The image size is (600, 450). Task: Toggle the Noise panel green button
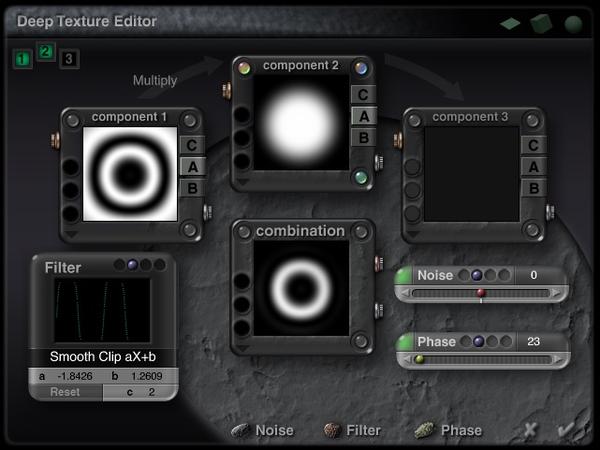click(x=404, y=276)
